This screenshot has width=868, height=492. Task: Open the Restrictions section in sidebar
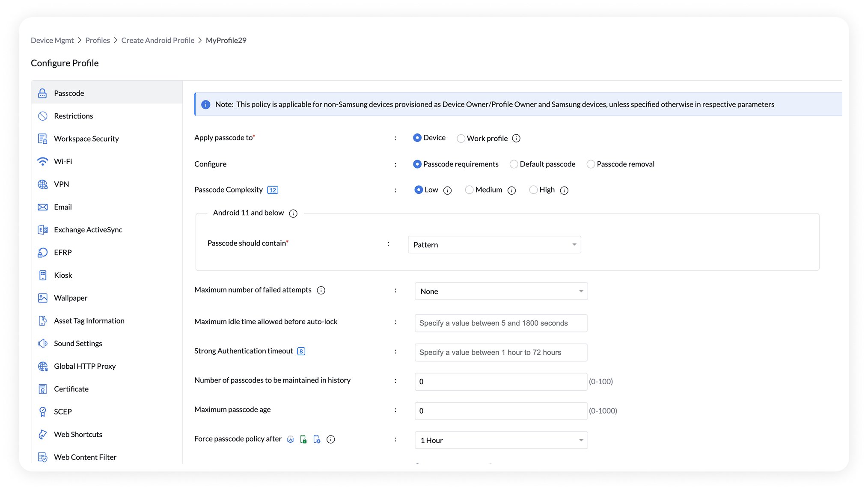point(73,116)
